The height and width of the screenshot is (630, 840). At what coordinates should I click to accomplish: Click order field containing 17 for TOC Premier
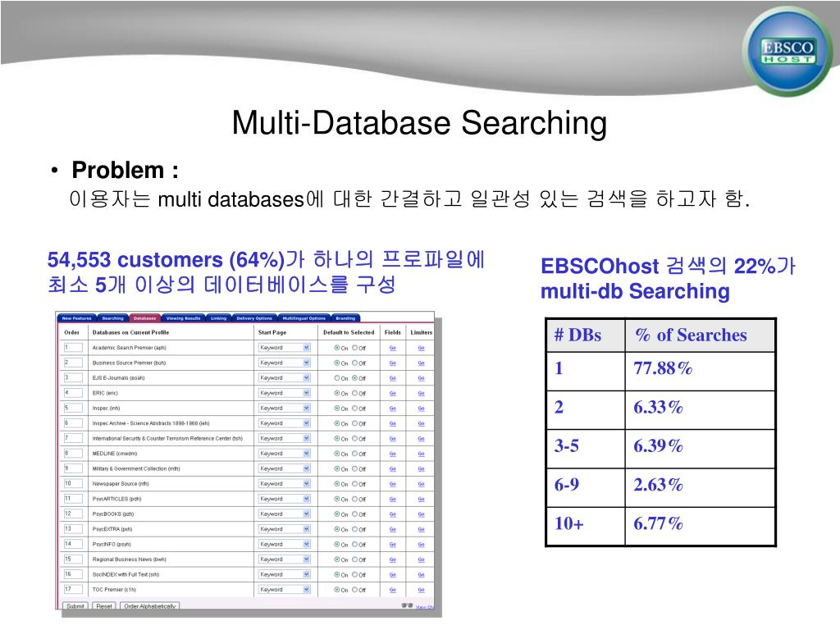[x=73, y=589]
